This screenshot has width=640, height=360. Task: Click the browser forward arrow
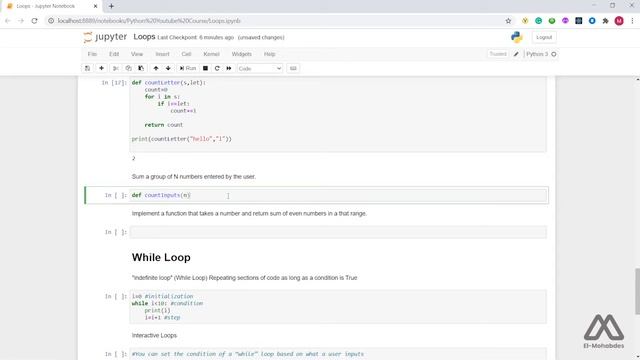click(x=21, y=21)
